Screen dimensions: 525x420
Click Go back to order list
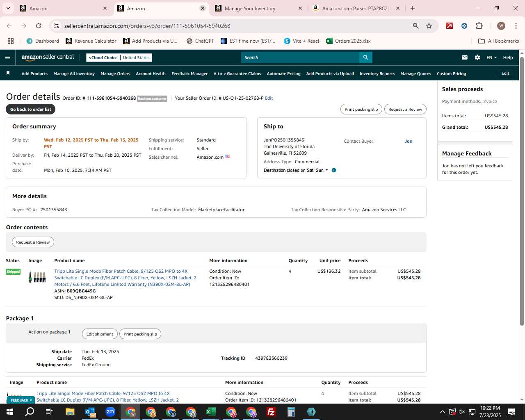click(x=31, y=109)
